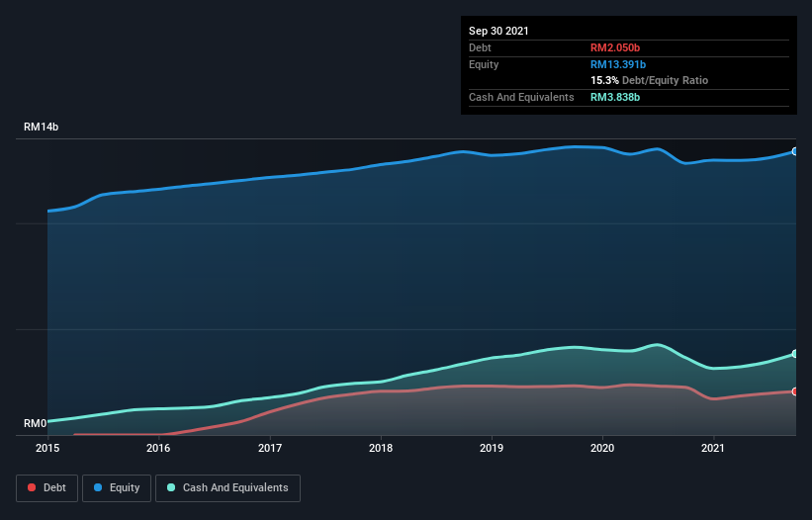Click the Equity label in tooltip

(x=484, y=64)
